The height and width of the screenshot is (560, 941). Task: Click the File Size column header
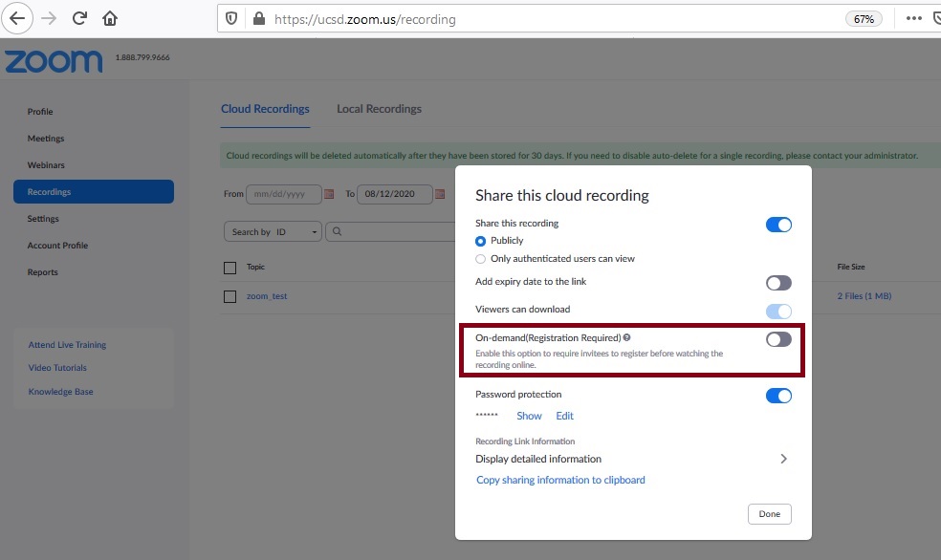click(851, 267)
